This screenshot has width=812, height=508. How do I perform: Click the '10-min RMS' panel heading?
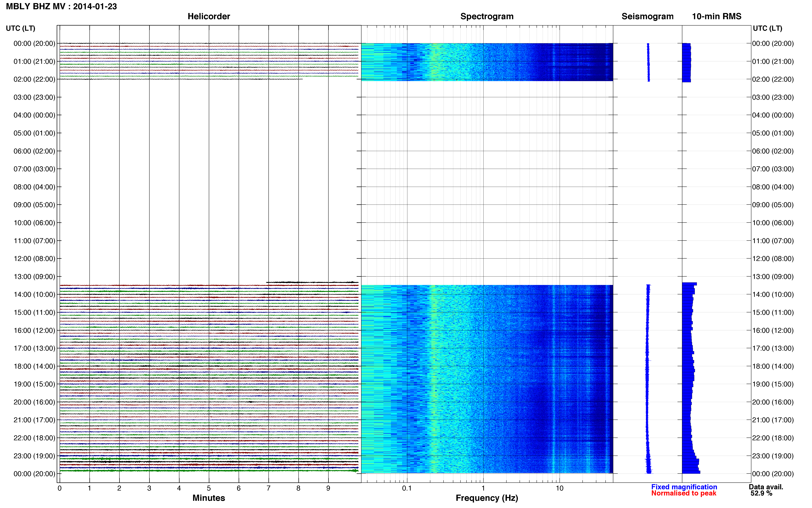(x=717, y=16)
